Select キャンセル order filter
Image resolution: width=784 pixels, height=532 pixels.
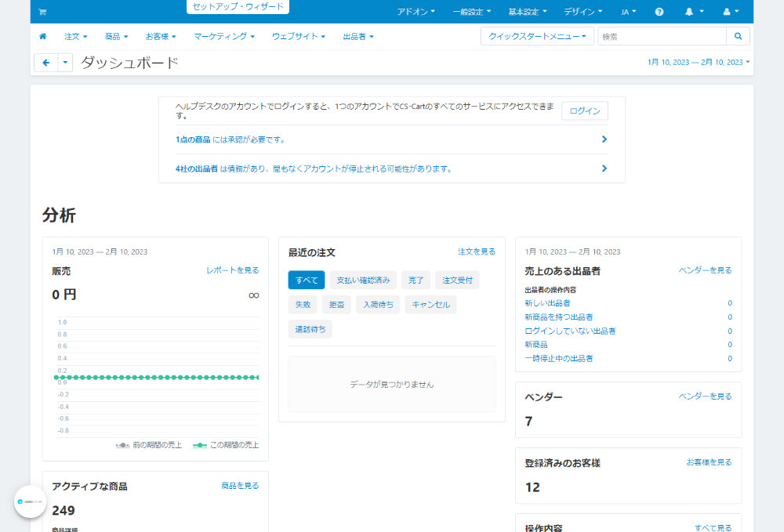430,304
